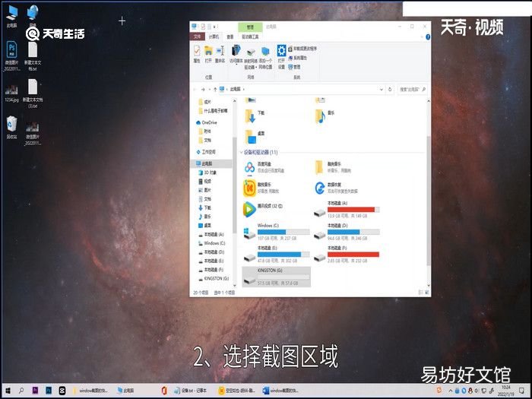Select Local Disk (F:) in the main pane
This screenshot has width=532, height=399.
(x=347, y=255)
